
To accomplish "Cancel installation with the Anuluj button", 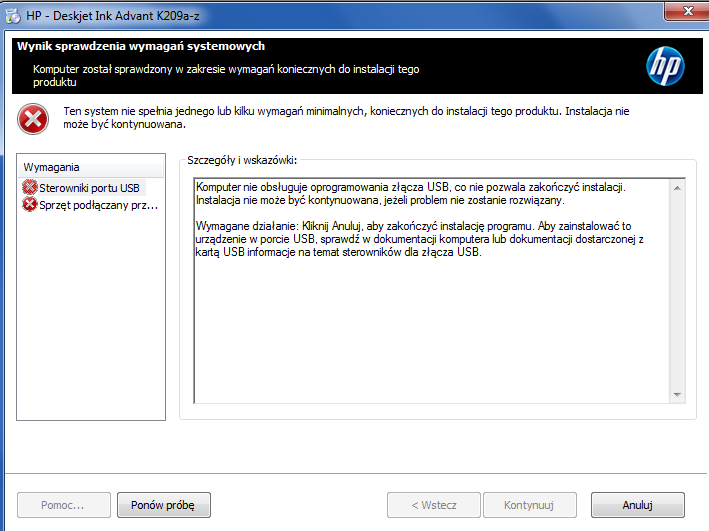I will tap(638, 505).
